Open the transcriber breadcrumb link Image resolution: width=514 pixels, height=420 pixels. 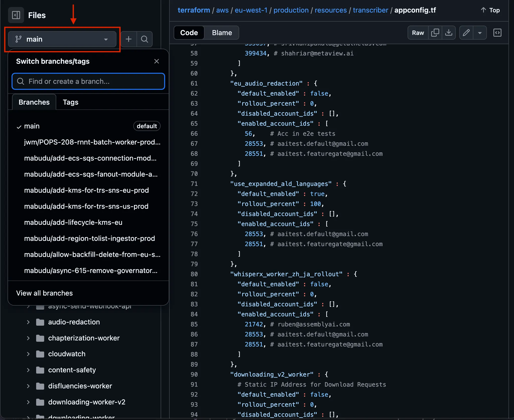point(370,10)
